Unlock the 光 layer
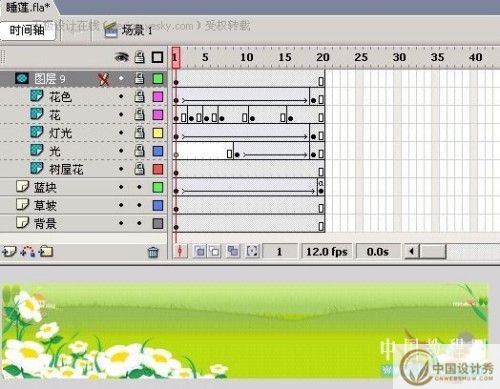This screenshot has height=389, width=500. 139,151
